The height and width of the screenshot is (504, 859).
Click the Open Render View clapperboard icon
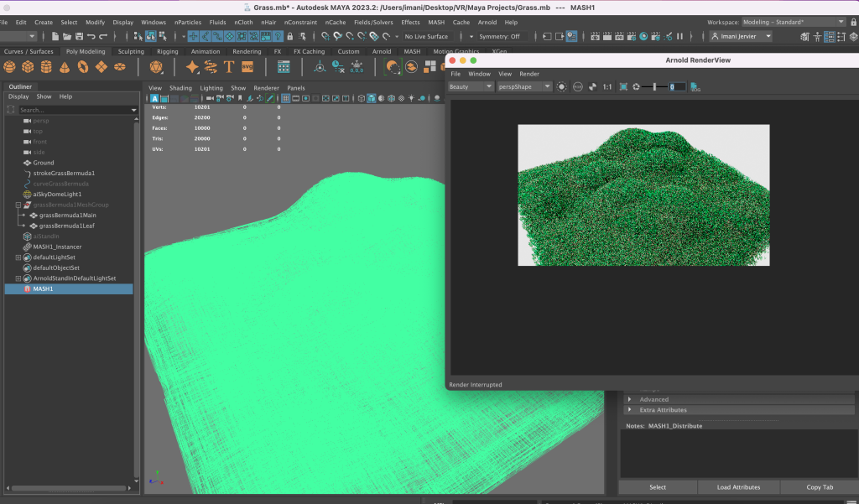pos(595,36)
